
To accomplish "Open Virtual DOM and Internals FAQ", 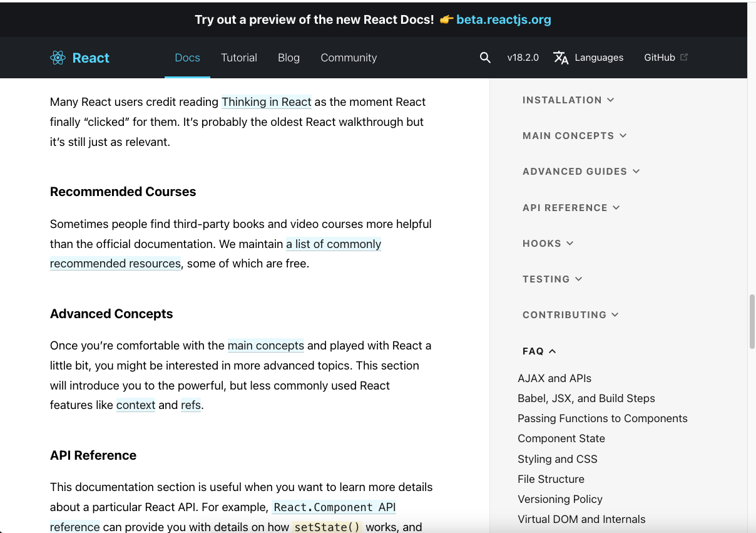I will [581, 519].
